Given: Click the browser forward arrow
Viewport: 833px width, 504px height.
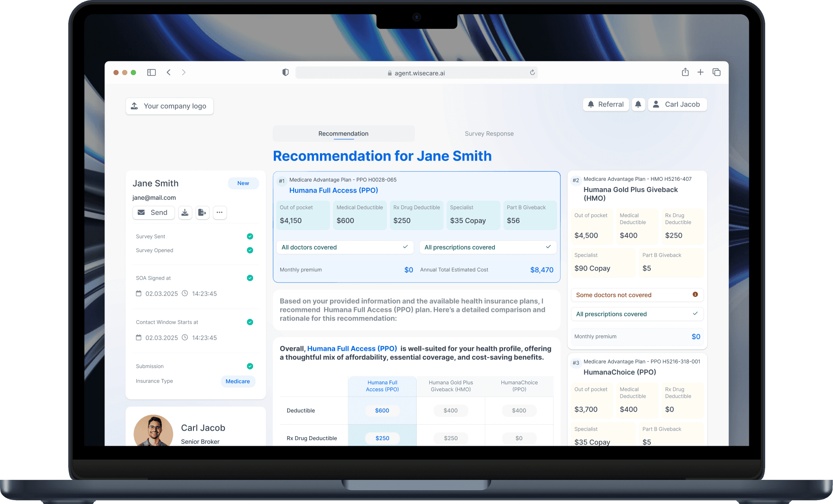Looking at the screenshot, I should click(184, 72).
